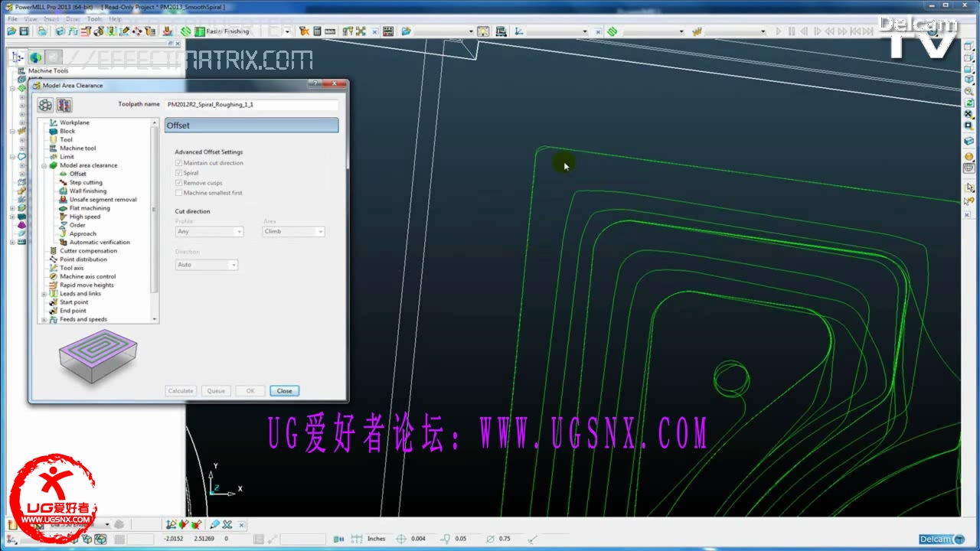
Task: Open Cutter compensation page
Action: [x=88, y=250]
